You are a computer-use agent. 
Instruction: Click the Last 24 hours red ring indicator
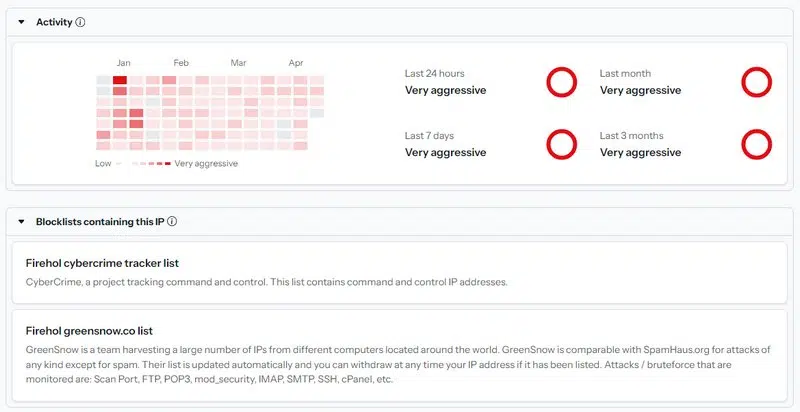pos(562,82)
